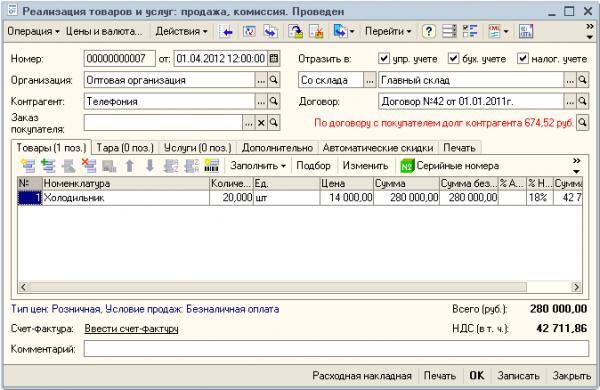Switch to the Тара (0 поз.) tab
Image resolution: width=600 pixels, height=390 pixels.
tap(125, 148)
